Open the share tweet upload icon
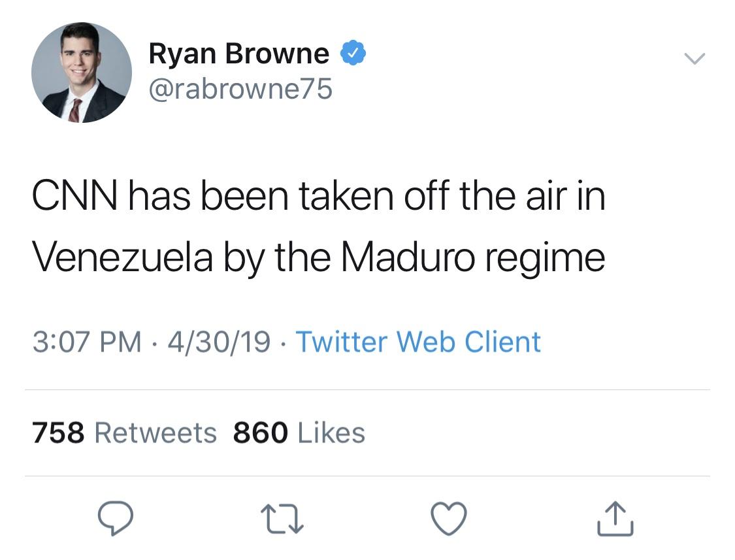Screen dimensions: 735x560 point(615,519)
